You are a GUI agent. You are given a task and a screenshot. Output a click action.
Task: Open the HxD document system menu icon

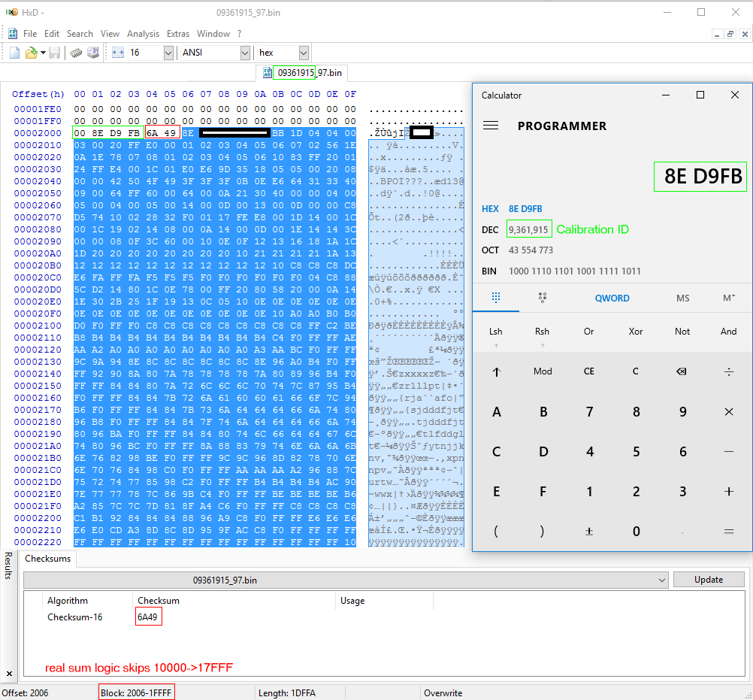tap(13, 34)
